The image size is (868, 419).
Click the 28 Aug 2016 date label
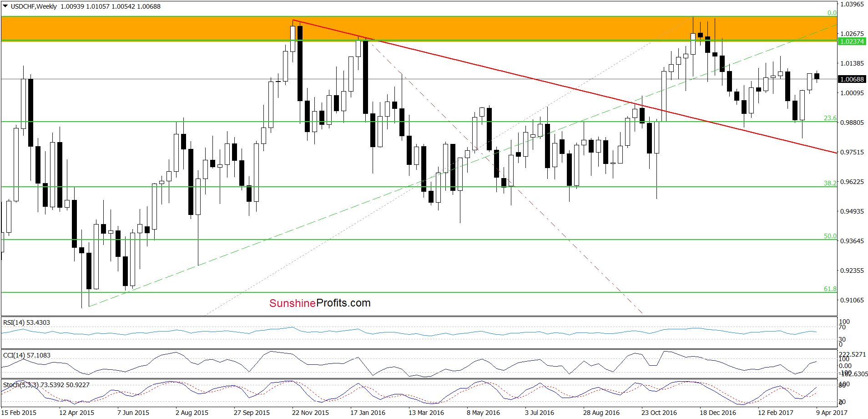pos(601,413)
